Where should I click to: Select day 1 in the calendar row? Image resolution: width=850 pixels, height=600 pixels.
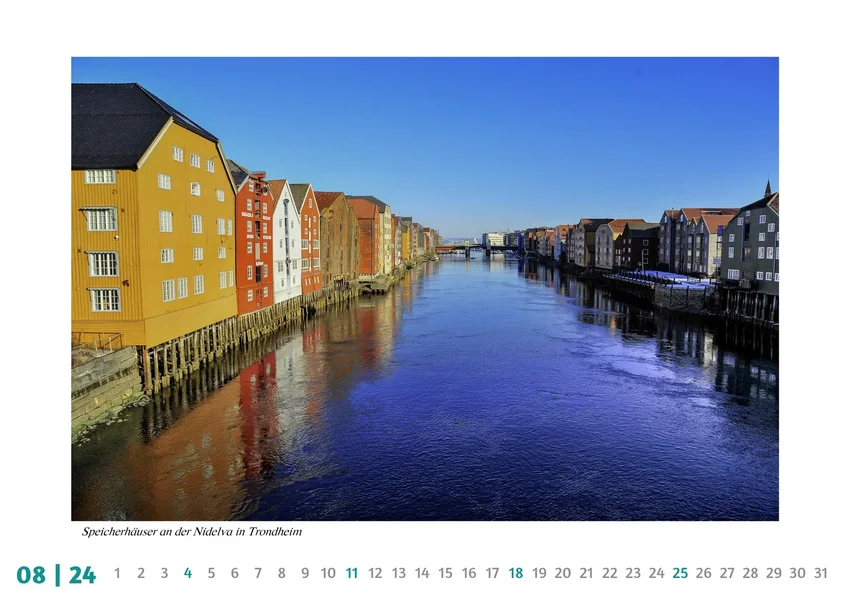[117, 573]
